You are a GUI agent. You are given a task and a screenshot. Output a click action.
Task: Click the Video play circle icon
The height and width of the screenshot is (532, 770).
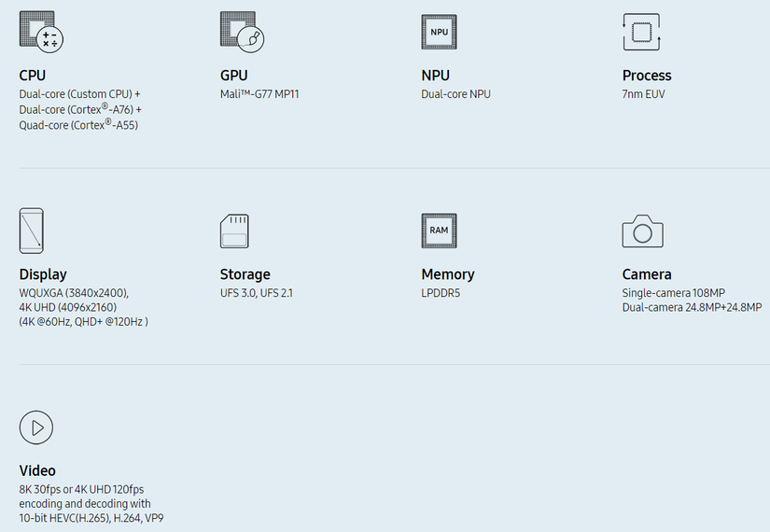tap(36, 427)
